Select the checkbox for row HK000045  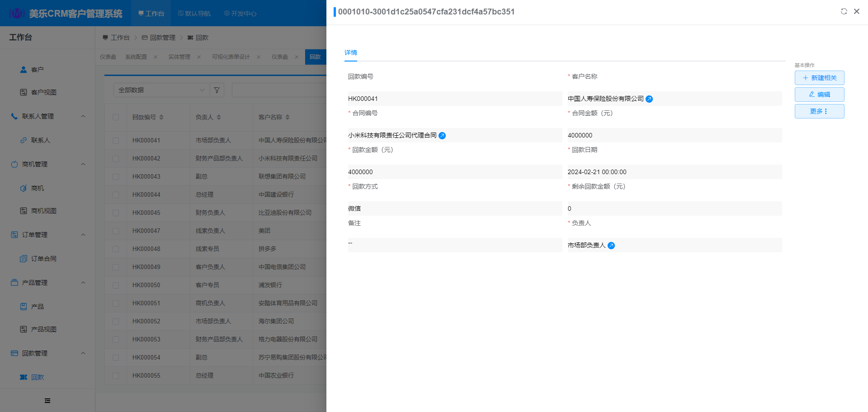(x=116, y=213)
